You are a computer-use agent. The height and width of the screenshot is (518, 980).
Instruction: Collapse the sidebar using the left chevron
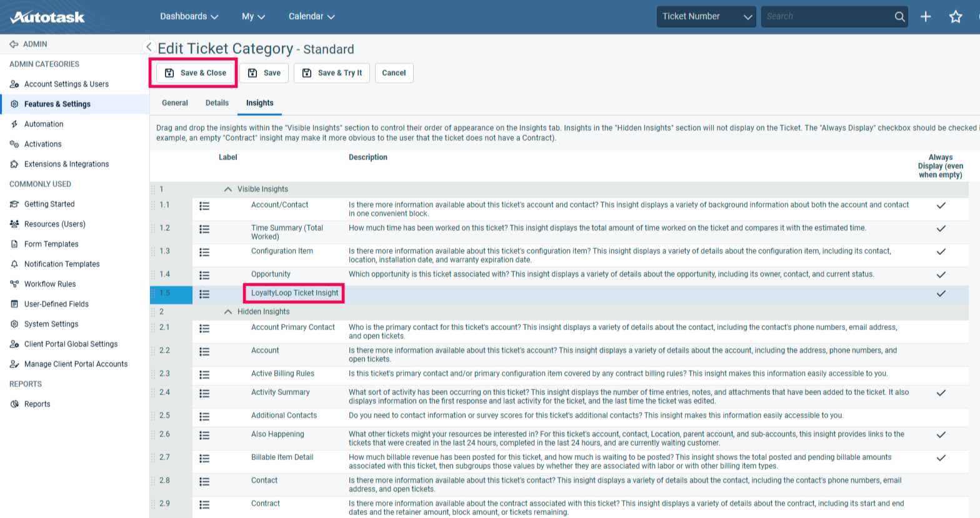149,47
